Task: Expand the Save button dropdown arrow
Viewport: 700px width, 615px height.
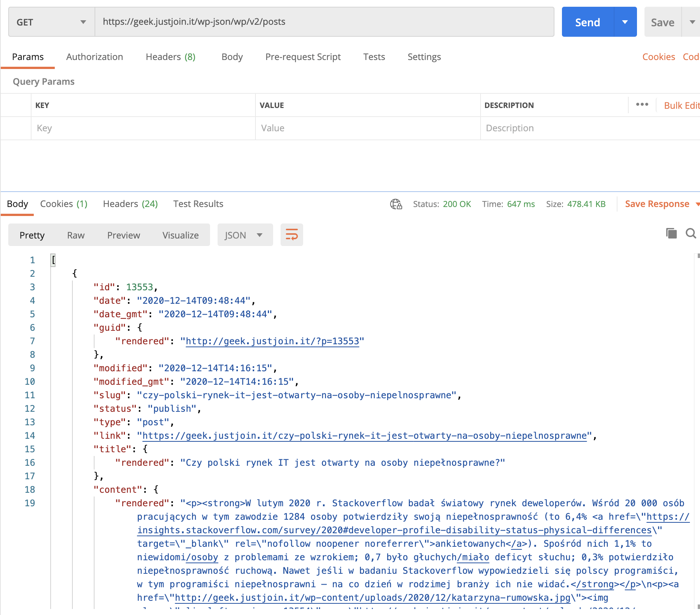Action: (692, 22)
